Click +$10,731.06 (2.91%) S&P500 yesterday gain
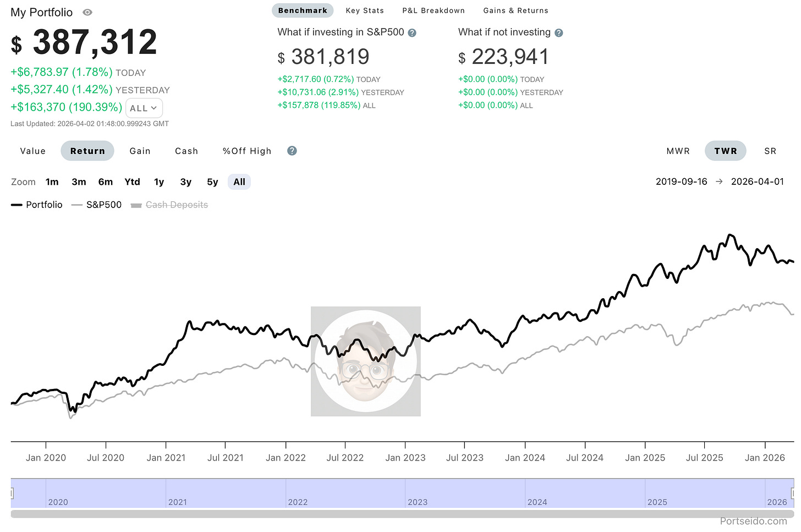 coord(318,92)
